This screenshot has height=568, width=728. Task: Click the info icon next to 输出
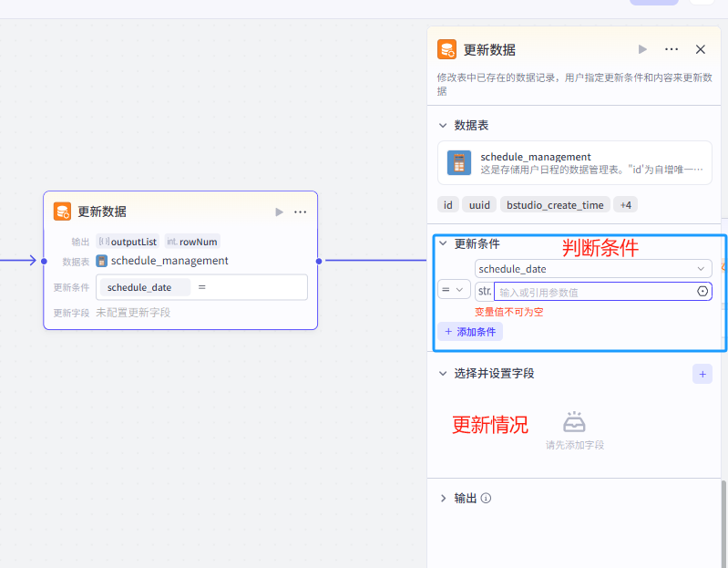tap(487, 499)
